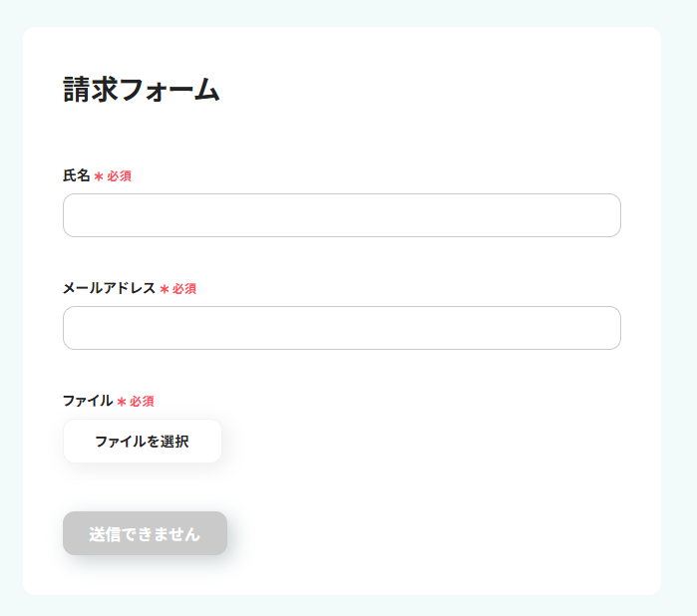Click empty space right of 請求フォーム title

point(429,90)
